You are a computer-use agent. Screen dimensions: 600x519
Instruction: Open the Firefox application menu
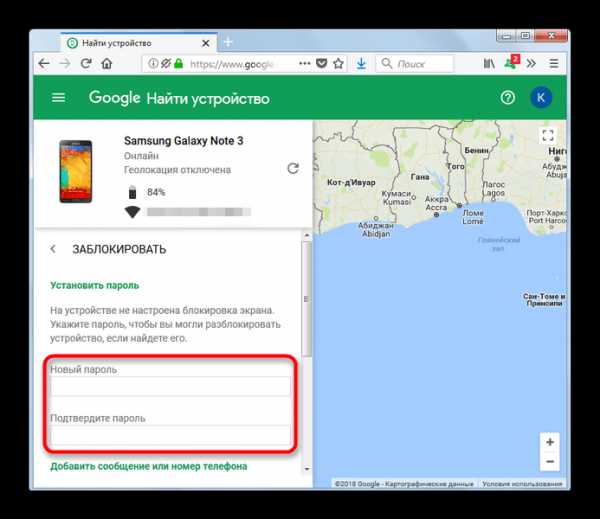point(554,64)
